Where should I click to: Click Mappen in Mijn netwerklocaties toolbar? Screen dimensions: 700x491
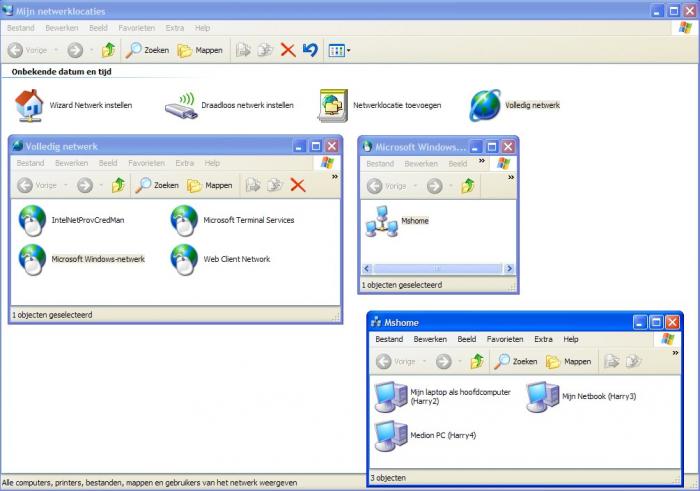[x=200, y=50]
